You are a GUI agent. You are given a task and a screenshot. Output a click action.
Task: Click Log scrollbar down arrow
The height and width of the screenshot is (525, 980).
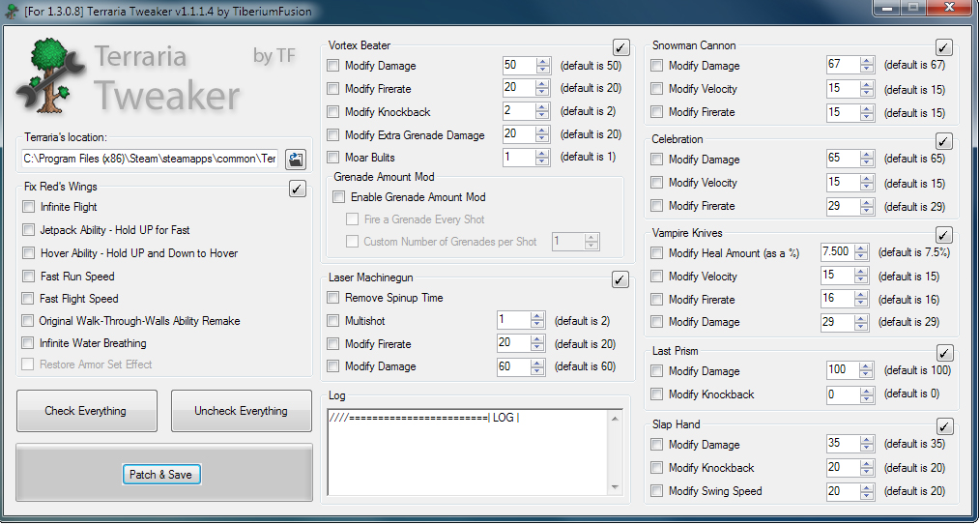[615, 487]
